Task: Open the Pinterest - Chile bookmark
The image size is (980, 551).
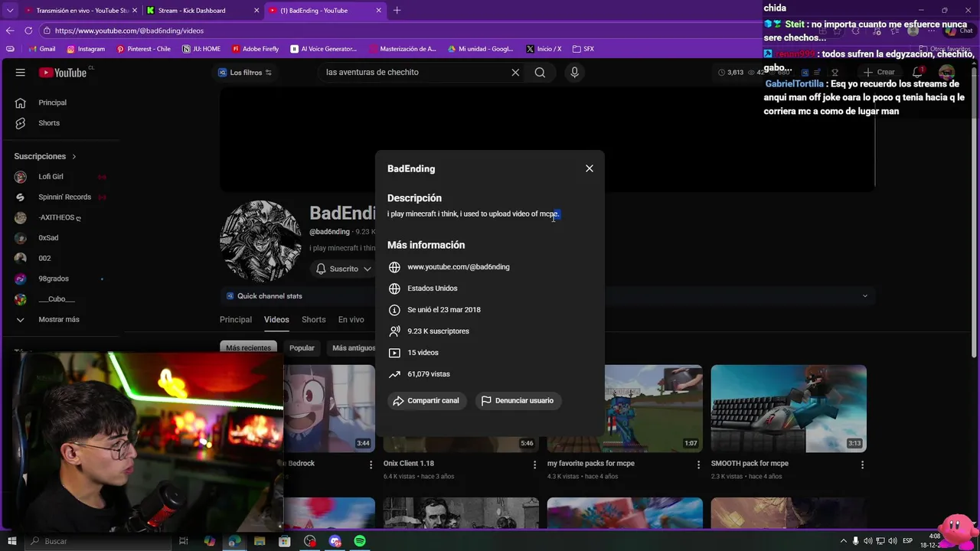Action: (143, 49)
